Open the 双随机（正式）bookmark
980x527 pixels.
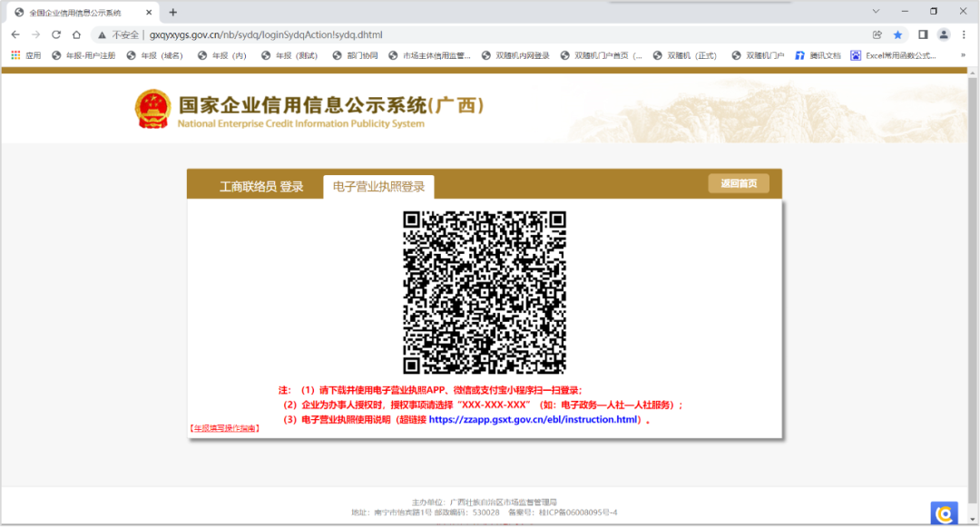pyautogui.click(x=685, y=55)
